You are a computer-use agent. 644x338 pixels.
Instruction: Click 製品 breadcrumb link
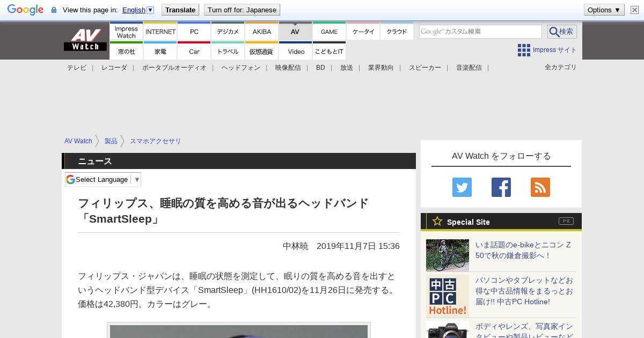[x=111, y=141]
